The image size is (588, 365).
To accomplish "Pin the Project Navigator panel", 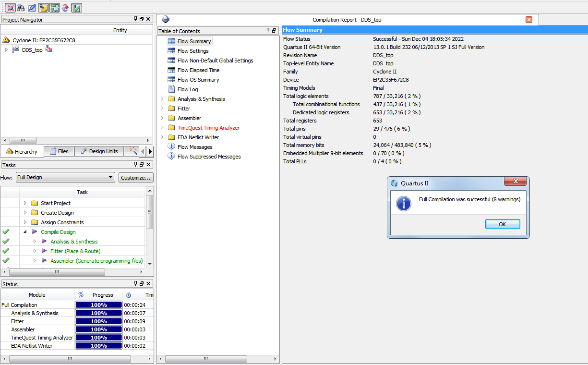I will [x=135, y=19].
